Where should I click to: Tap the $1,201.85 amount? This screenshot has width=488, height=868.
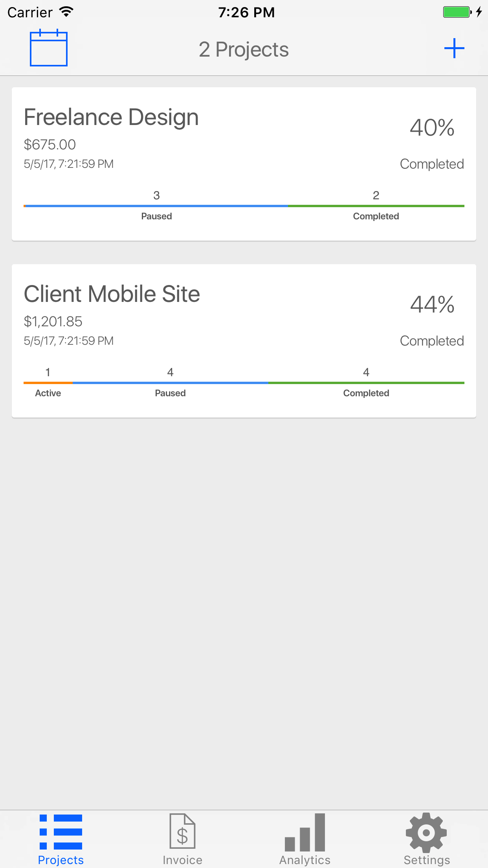pos(53,322)
